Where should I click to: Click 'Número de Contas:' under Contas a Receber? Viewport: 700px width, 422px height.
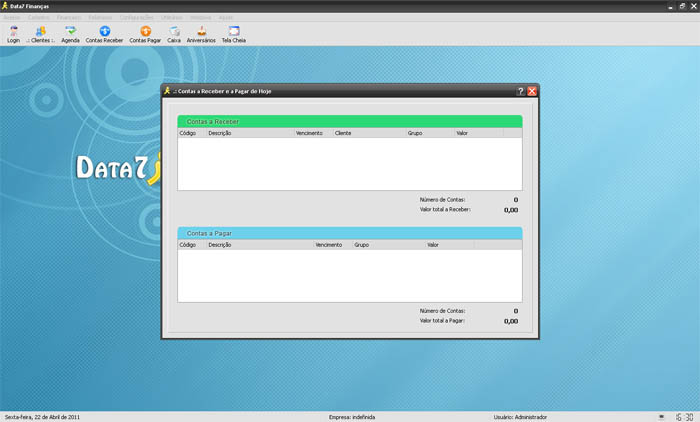(442, 200)
